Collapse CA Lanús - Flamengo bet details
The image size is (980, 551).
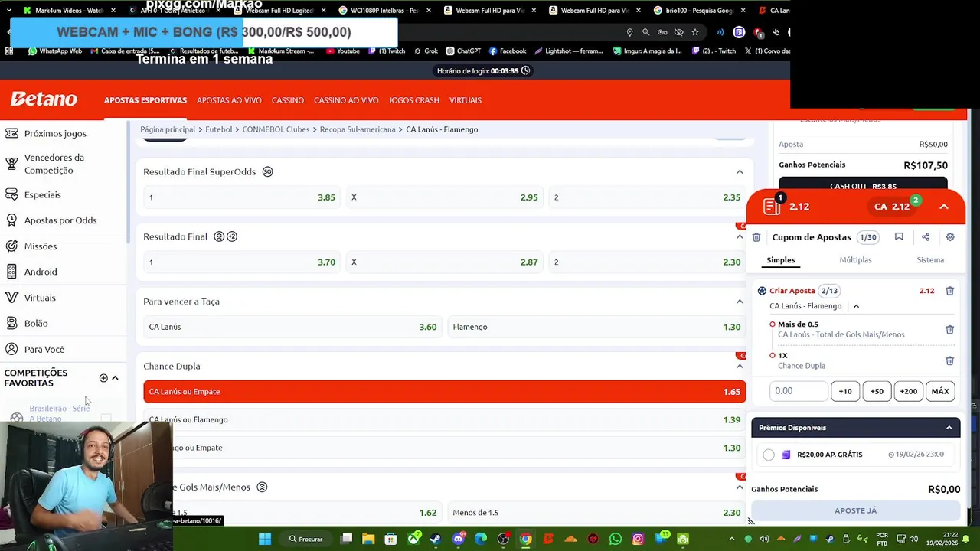pos(856,306)
